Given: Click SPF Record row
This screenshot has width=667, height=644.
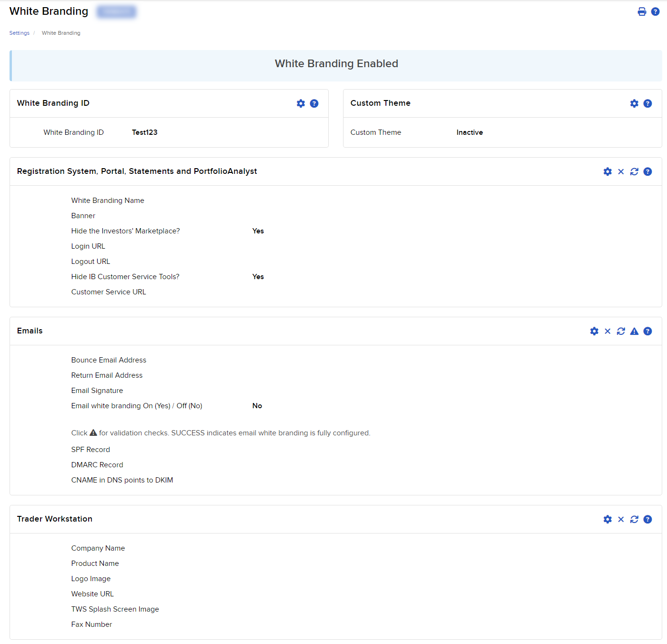Looking at the screenshot, I should (x=91, y=450).
